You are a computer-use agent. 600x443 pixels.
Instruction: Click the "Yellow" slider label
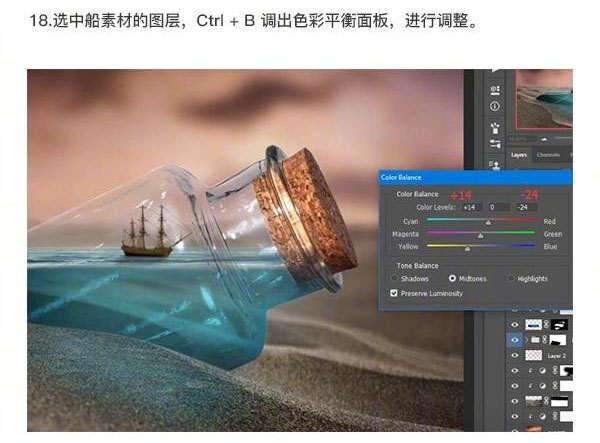[x=408, y=246]
